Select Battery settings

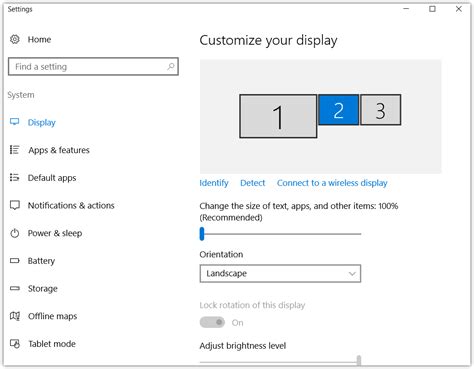41,261
